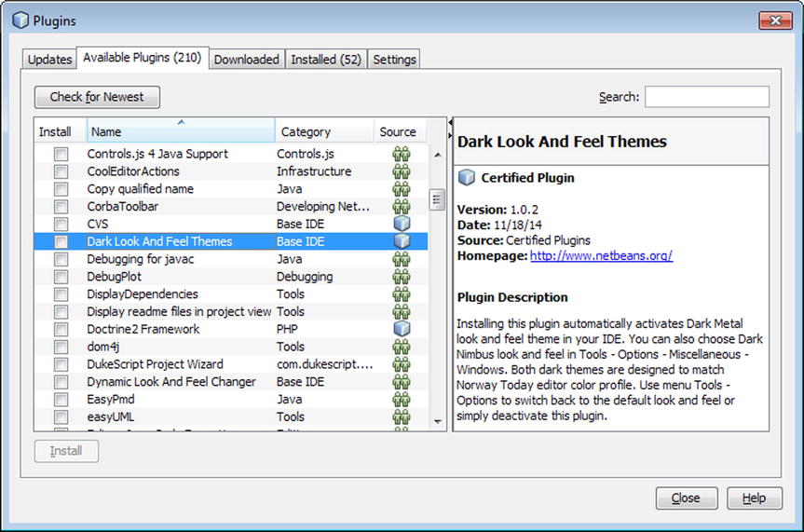Select Display readme files in project view
This screenshot has height=532, width=804.
pos(179,311)
